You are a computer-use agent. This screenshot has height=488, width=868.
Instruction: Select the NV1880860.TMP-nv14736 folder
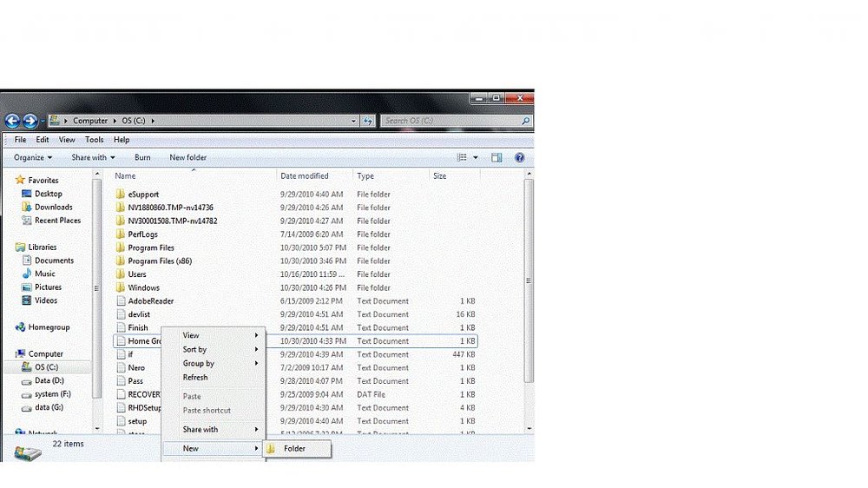pos(170,208)
